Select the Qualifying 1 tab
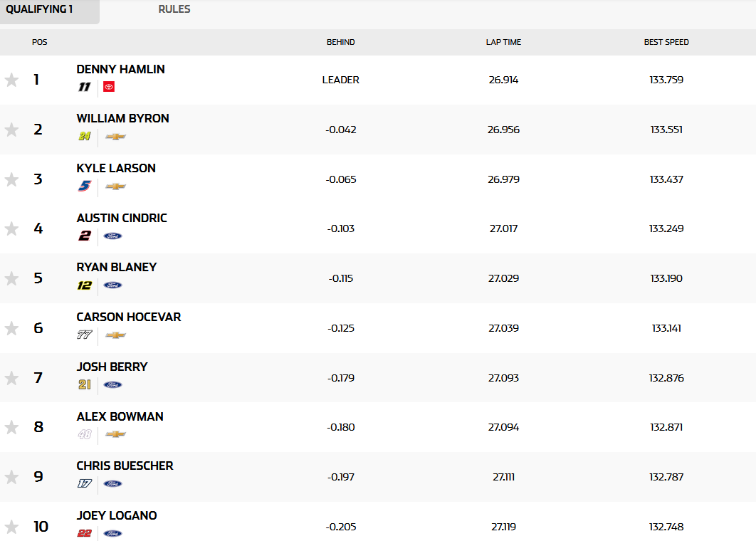The height and width of the screenshot is (541, 756). (40, 10)
